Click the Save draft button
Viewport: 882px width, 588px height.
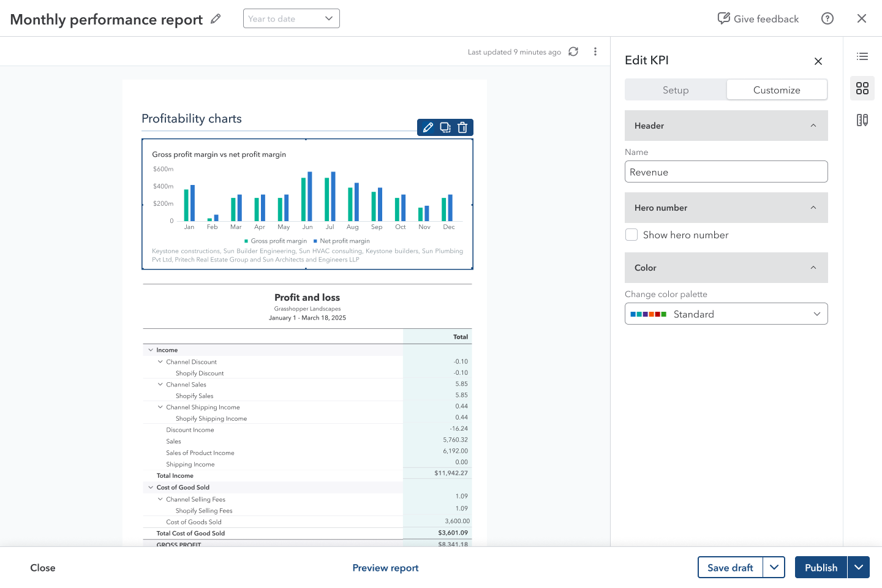[730, 567]
